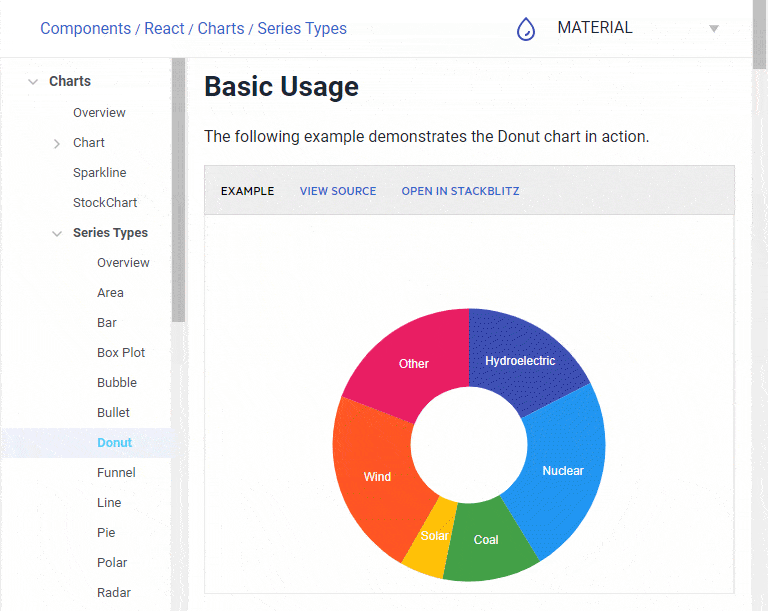The height and width of the screenshot is (611, 768).
Task: Select StockChart in the navigation tree
Action: click(105, 202)
